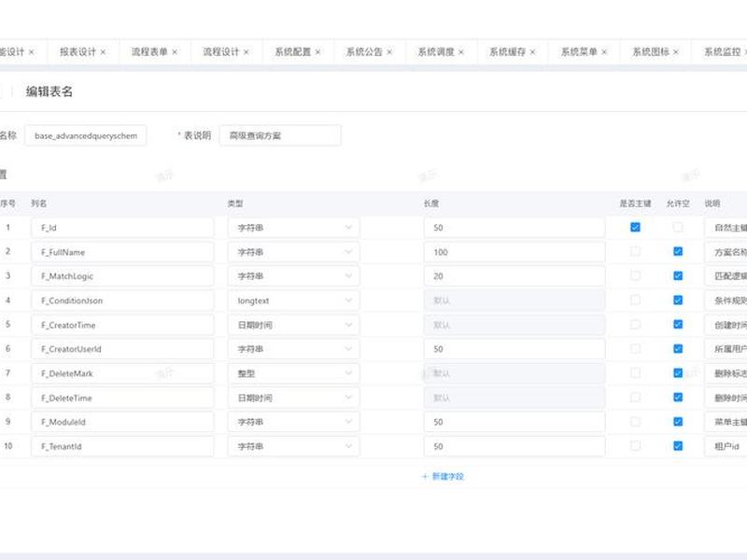
Task: Open type dropdown for F_CreatorTime
Action: click(x=293, y=325)
